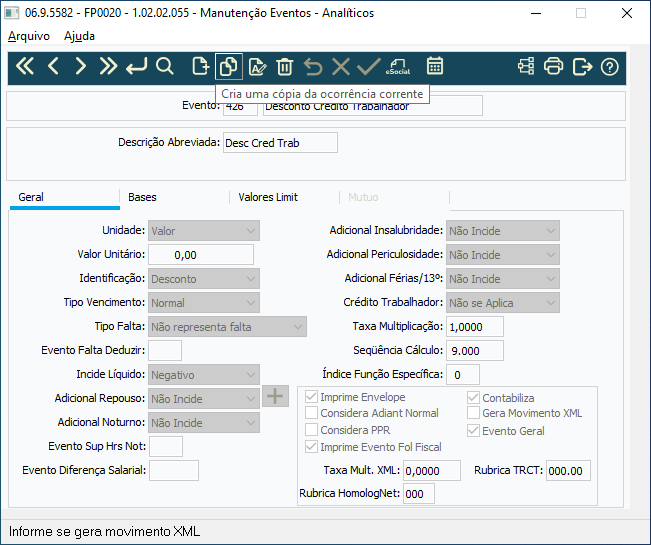Click the Evento Diferença Salarial field

pyautogui.click(x=174, y=470)
